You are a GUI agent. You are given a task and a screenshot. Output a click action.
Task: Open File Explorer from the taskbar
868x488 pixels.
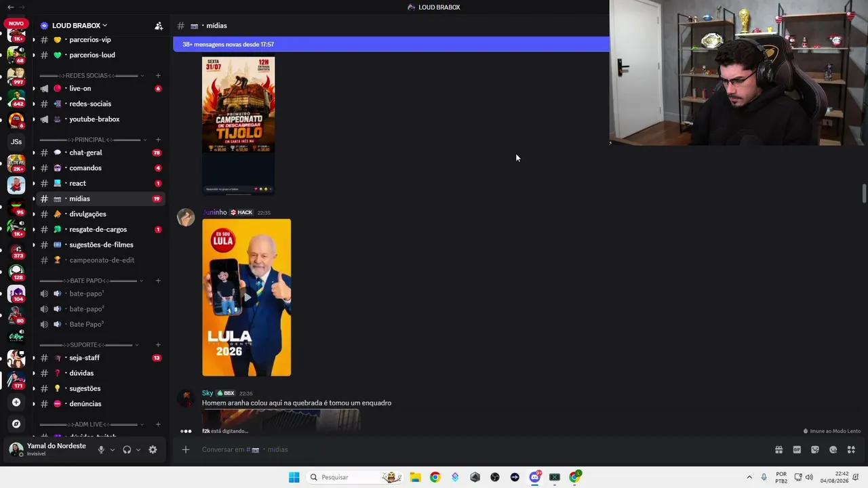pyautogui.click(x=415, y=477)
